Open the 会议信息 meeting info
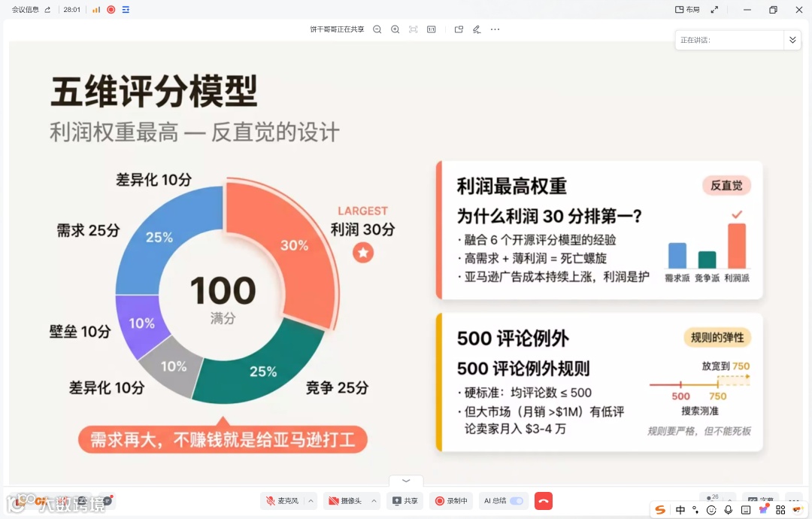Screen dimensions: 812x519 click(x=26, y=10)
